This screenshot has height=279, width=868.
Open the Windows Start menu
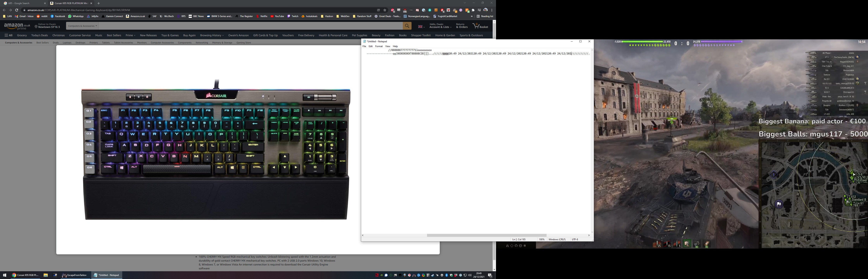pyautogui.click(x=5, y=275)
